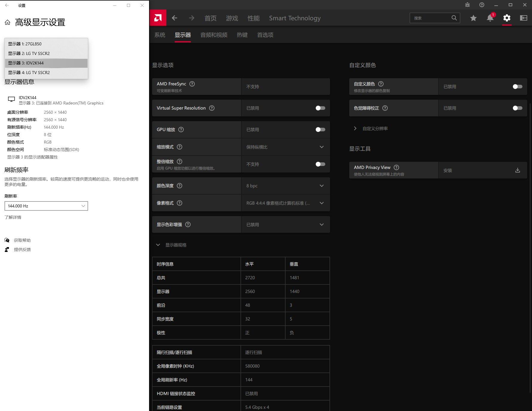Open the 性能 top navigation item
The width and height of the screenshot is (532, 411).
[x=254, y=18]
